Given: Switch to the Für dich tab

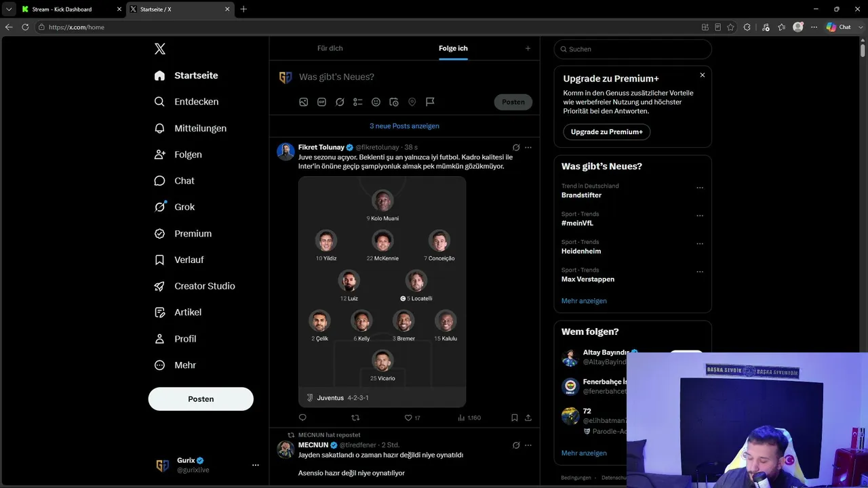Looking at the screenshot, I should click(330, 48).
